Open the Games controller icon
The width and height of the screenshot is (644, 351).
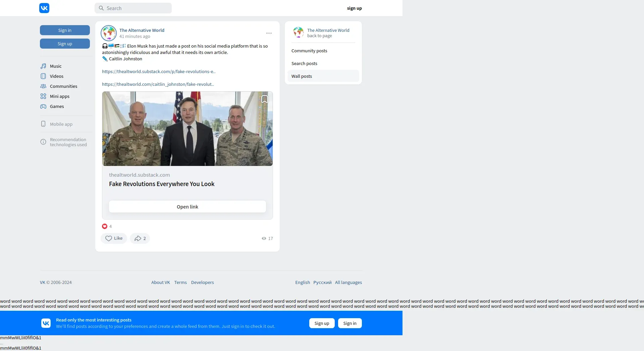pos(43,106)
